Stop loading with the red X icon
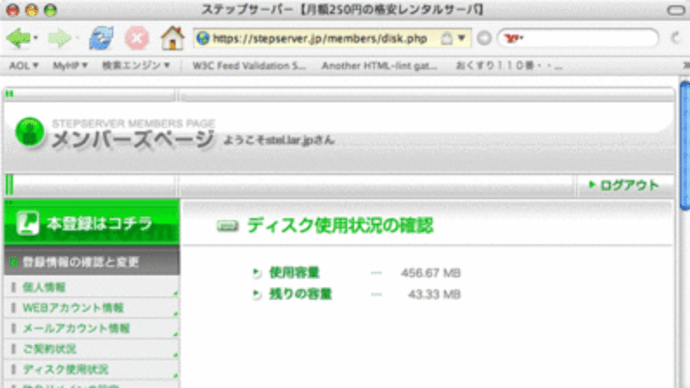690x388 pixels. click(137, 38)
